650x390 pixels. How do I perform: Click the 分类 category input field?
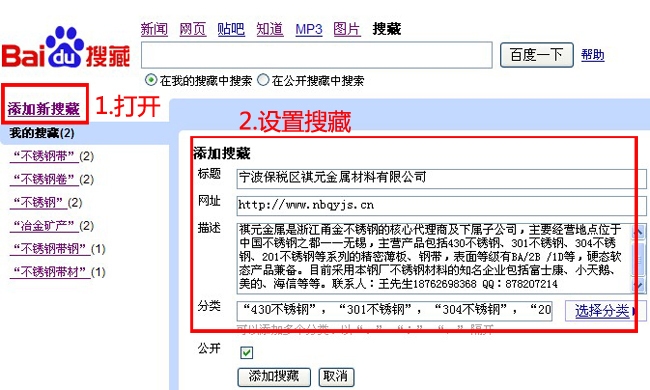(x=394, y=310)
